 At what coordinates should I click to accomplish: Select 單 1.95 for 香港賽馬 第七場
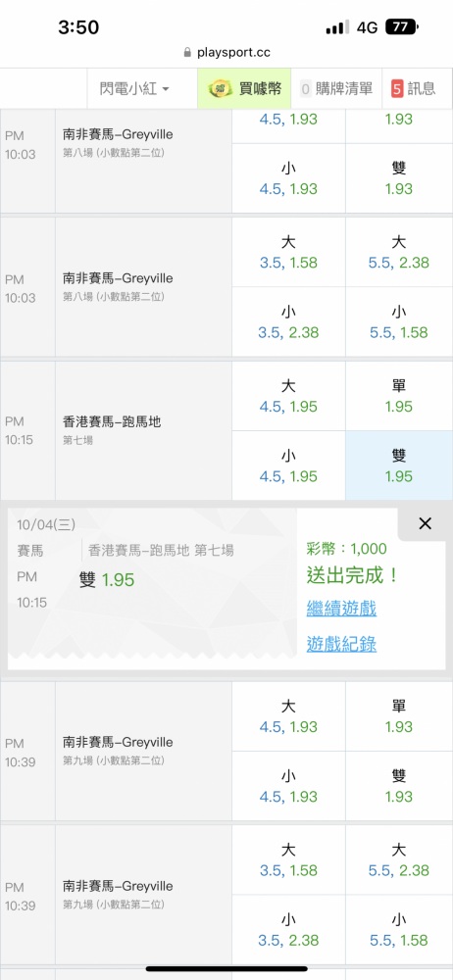(x=399, y=396)
